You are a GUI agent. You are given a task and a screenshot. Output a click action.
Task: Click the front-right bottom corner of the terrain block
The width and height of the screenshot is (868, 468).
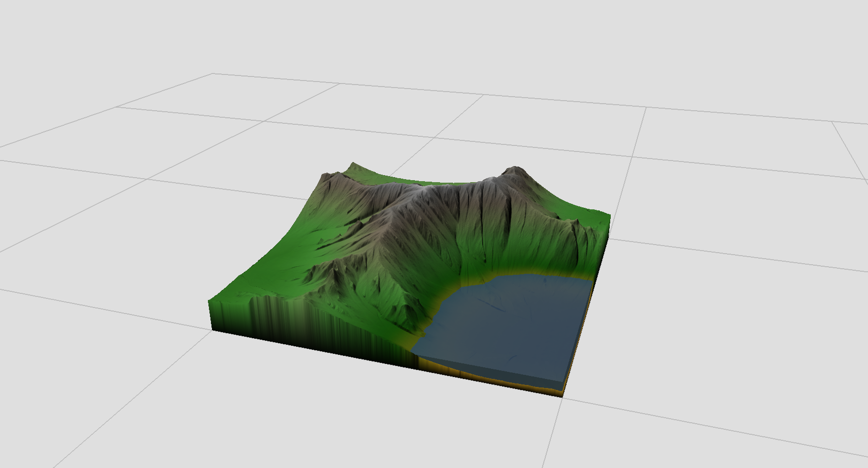pyautogui.click(x=562, y=395)
